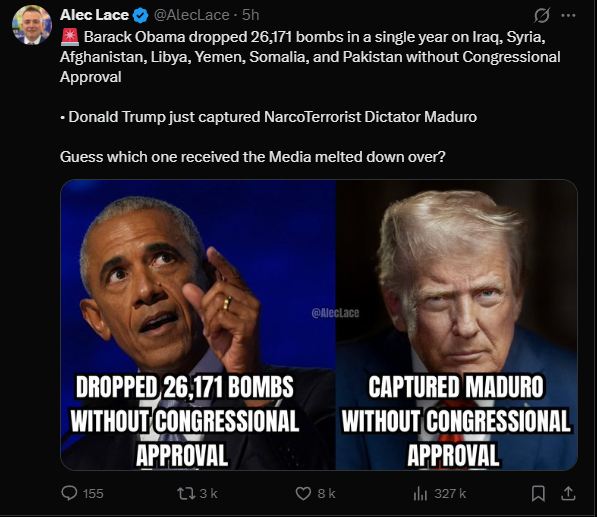Open the reply speech bubble icon
597x517 pixels.
[69, 493]
